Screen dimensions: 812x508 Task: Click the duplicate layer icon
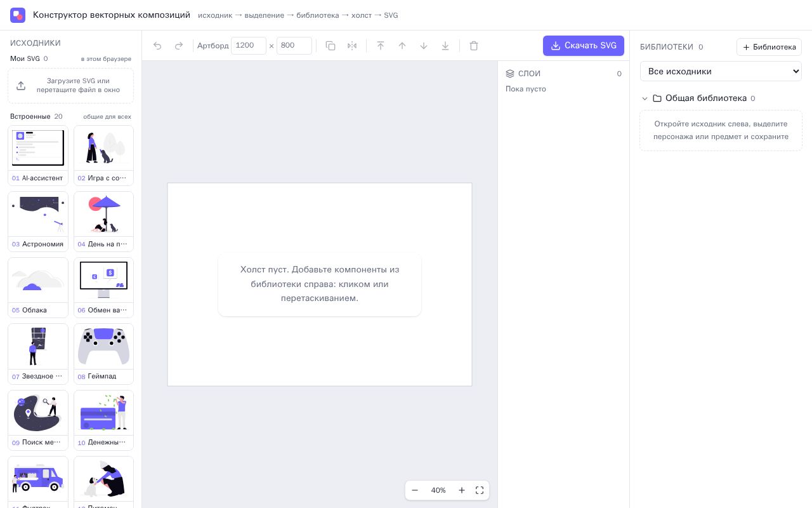331,46
